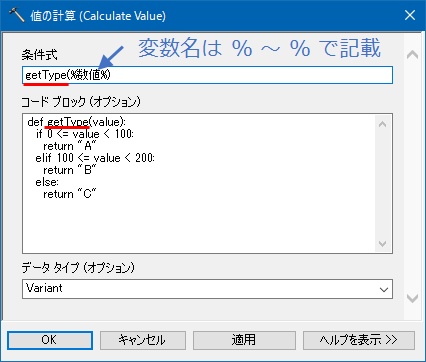Click the 'return "B"' line
This screenshot has height=362, width=426.
tap(70, 170)
